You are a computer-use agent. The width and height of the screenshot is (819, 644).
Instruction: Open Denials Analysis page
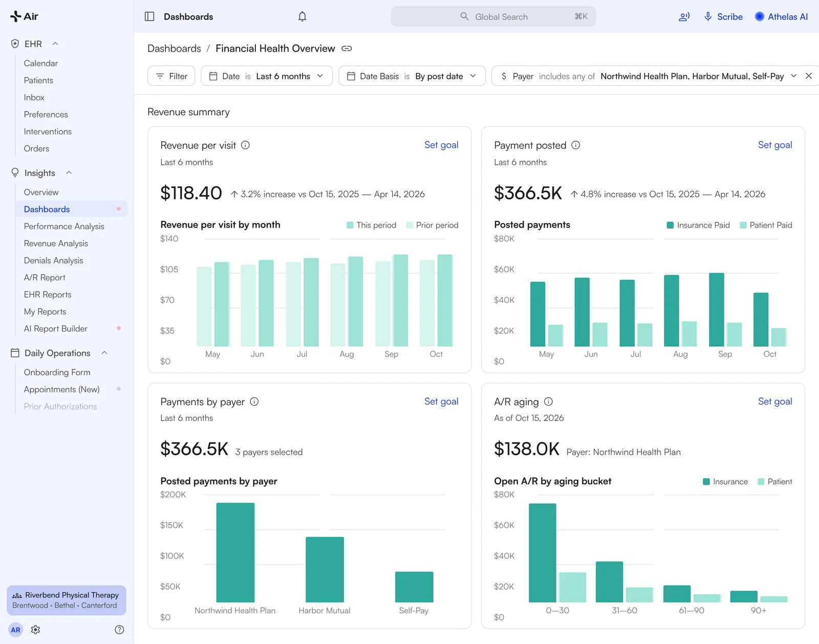pos(53,260)
